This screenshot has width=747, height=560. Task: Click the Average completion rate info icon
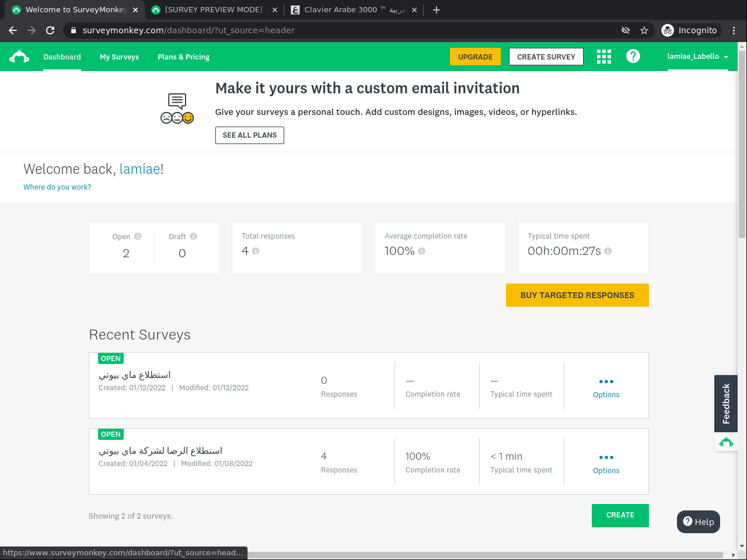[x=421, y=251]
